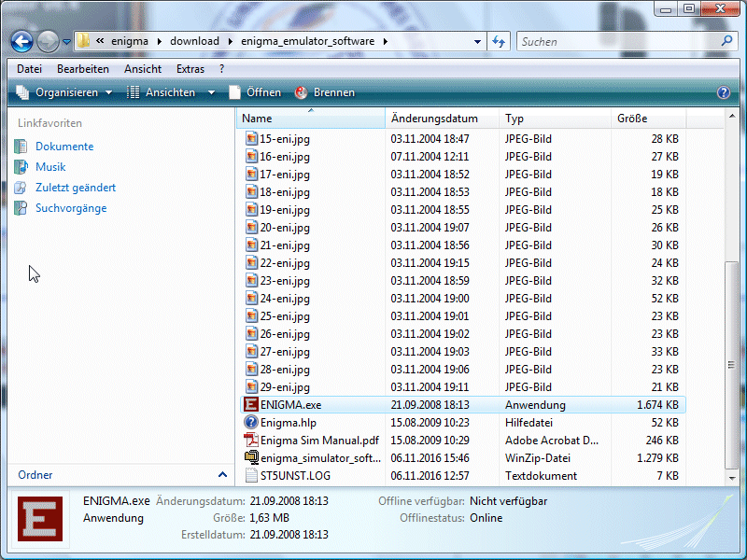The height and width of the screenshot is (560, 747).
Task: Click the Suchvorgänge icon
Action: (x=21, y=208)
